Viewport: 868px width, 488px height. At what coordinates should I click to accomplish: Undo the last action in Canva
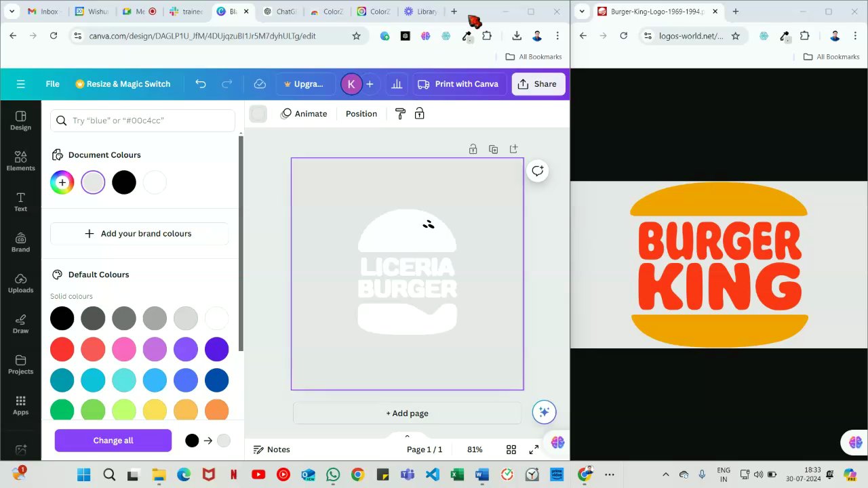(201, 84)
